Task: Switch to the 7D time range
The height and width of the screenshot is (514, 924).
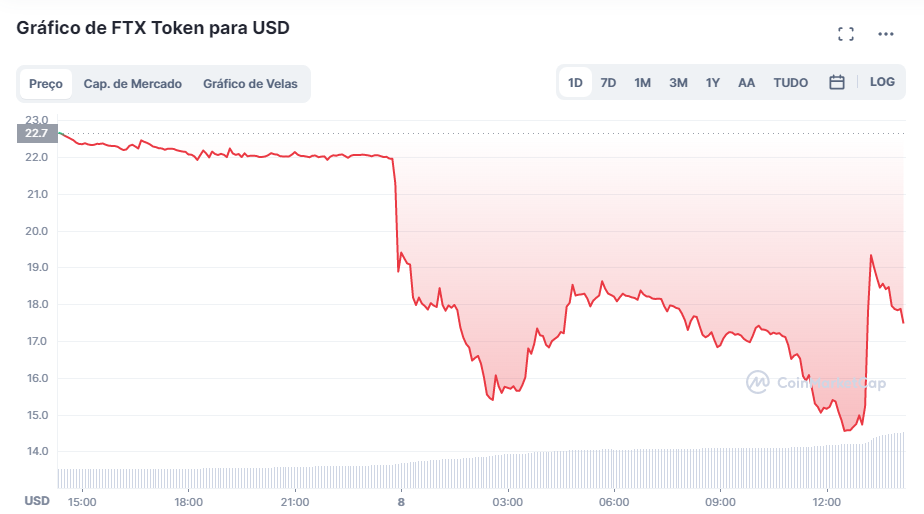Action: (608, 83)
